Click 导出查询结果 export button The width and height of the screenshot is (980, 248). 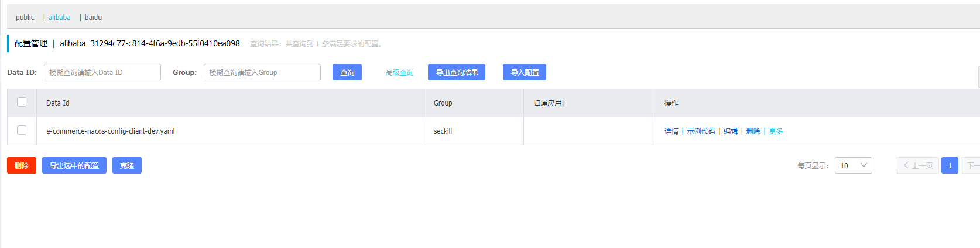(x=457, y=72)
